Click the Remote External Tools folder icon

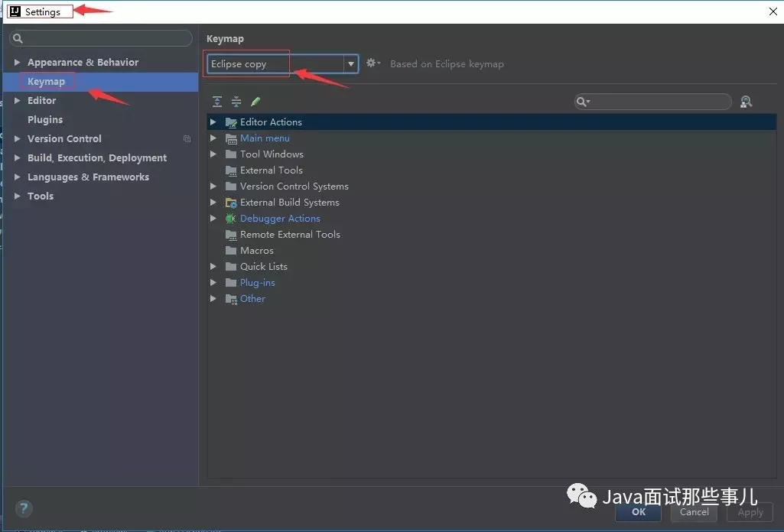[x=231, y=235]
